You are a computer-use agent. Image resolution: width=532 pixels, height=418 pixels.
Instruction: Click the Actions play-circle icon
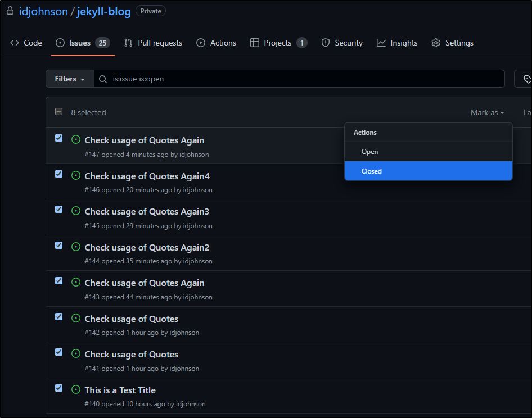[x=201, y=43]
